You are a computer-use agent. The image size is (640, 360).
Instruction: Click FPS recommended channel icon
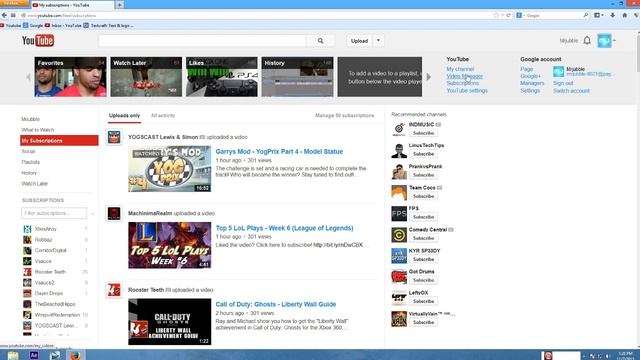click(399, 213)
